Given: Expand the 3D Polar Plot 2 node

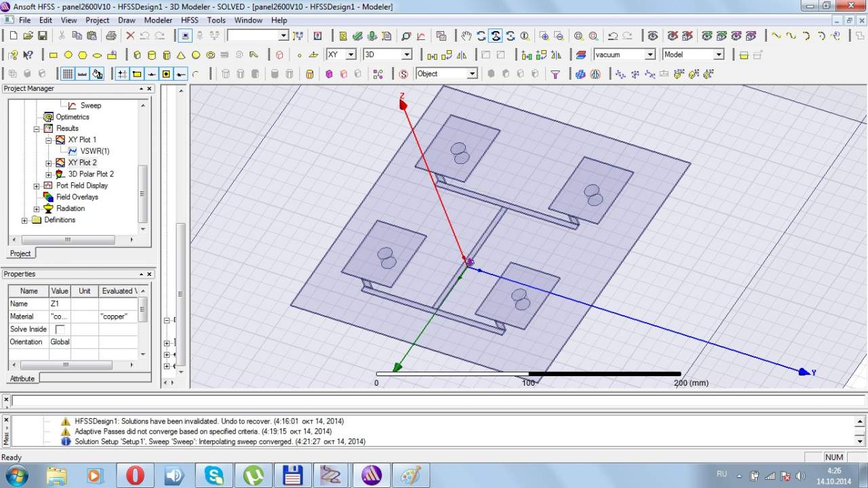Looking at the screenshot, I should (48, 174).
